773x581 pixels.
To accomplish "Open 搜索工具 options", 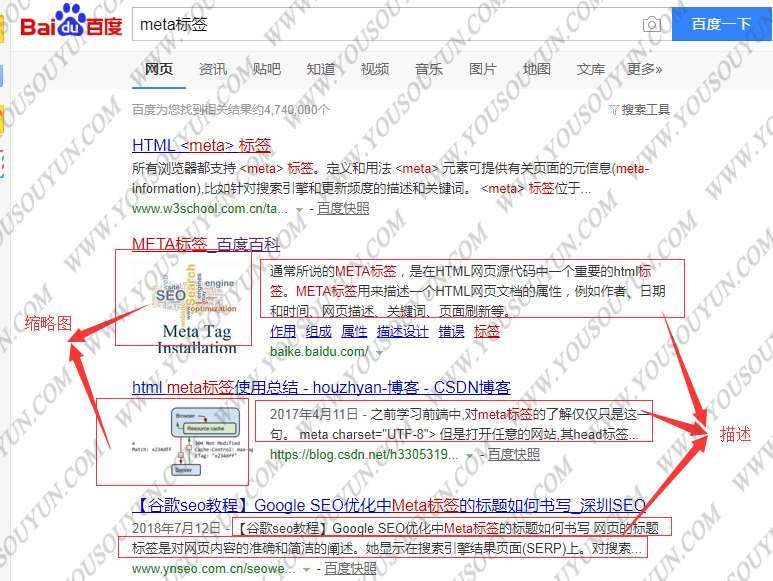I will click(x=645, y=109).
